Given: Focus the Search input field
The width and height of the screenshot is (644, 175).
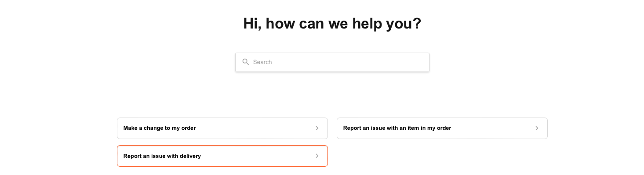Looking at the screenshot, I should click(x=332, y=62).
